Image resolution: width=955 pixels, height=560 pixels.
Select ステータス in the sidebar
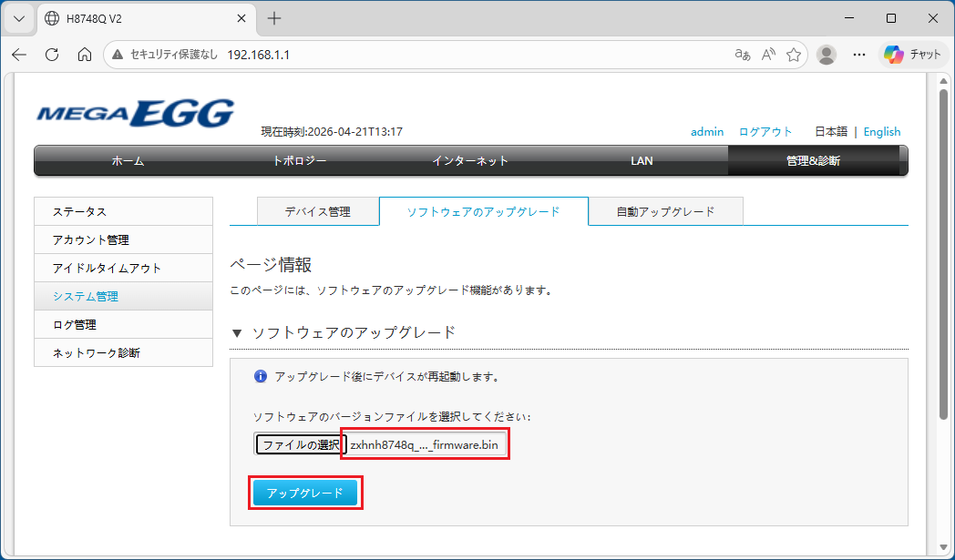[124, 212]
